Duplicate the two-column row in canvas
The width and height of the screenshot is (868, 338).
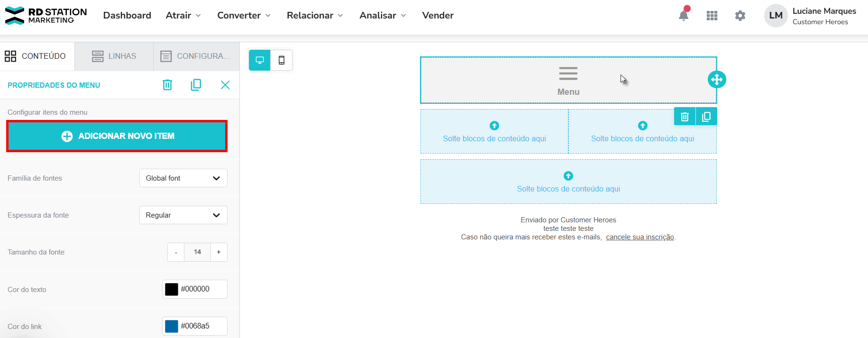[x=706, y=117]
